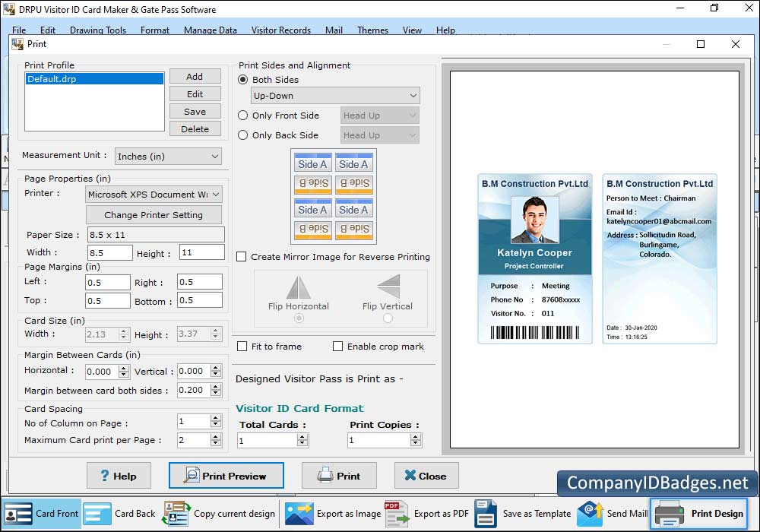Click the Export as PDF icon
Screen dimensions: 760x532
pos(397,514)
